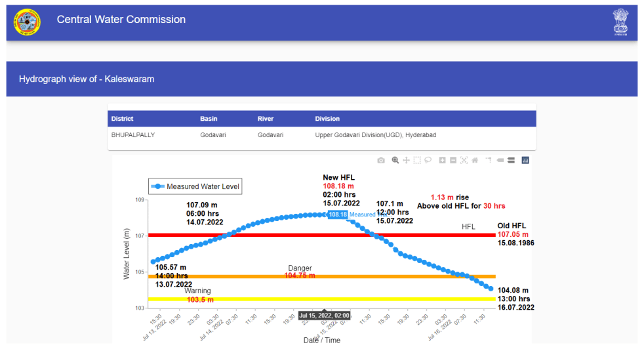
Task: Click the 108.18 peak data point label
Action: (x=338, y=215)
